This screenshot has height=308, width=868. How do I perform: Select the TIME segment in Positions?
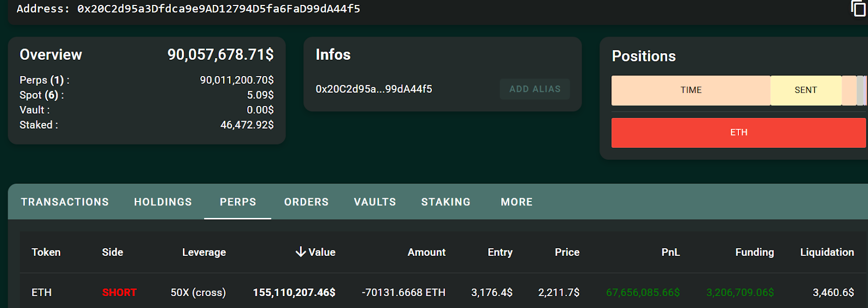pos(691,90)
